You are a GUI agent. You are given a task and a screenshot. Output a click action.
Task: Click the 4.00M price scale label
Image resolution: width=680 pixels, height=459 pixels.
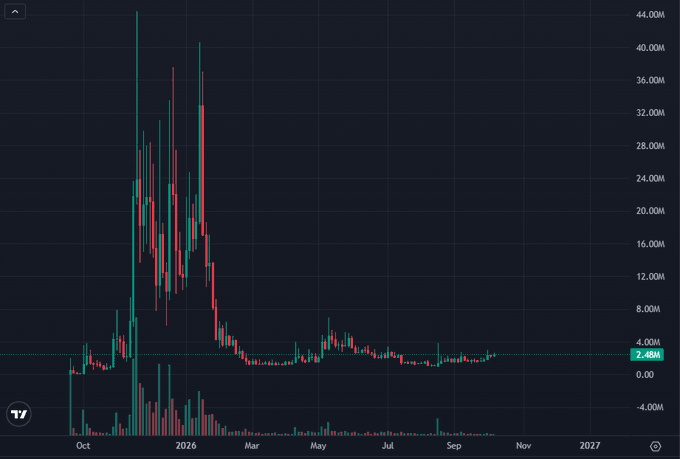point(648,342)
